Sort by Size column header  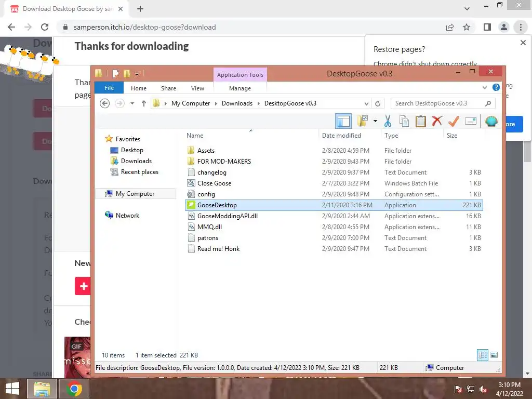tap(464, 136)
